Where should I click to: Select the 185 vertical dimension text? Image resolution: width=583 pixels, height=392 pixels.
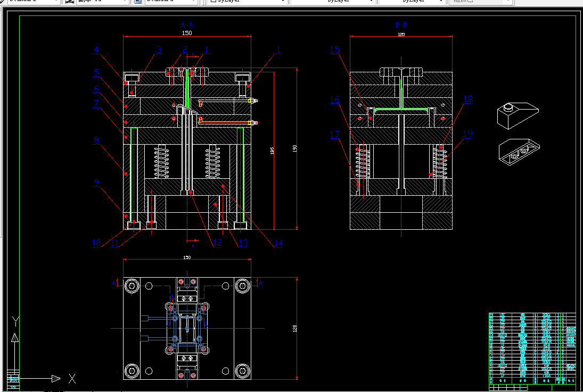(272, 151)
